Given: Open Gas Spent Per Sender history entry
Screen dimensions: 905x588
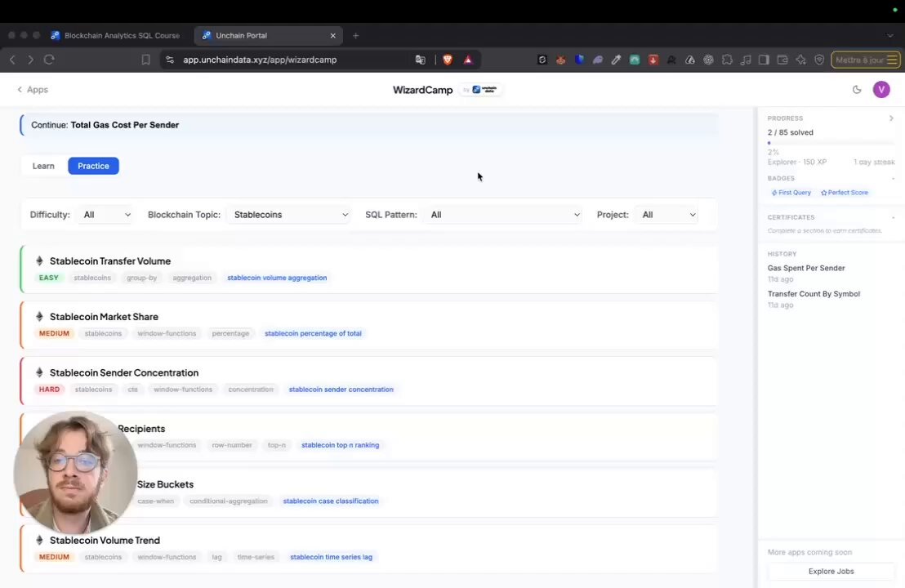Looking at the screenshot, I should coord(806,273).
